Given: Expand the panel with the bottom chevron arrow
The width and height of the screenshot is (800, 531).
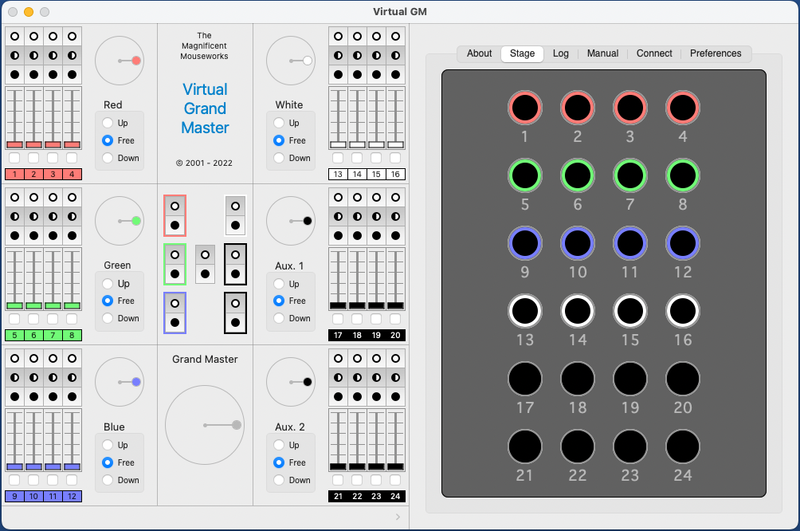Looking at the screenshot, I should 397,517.
